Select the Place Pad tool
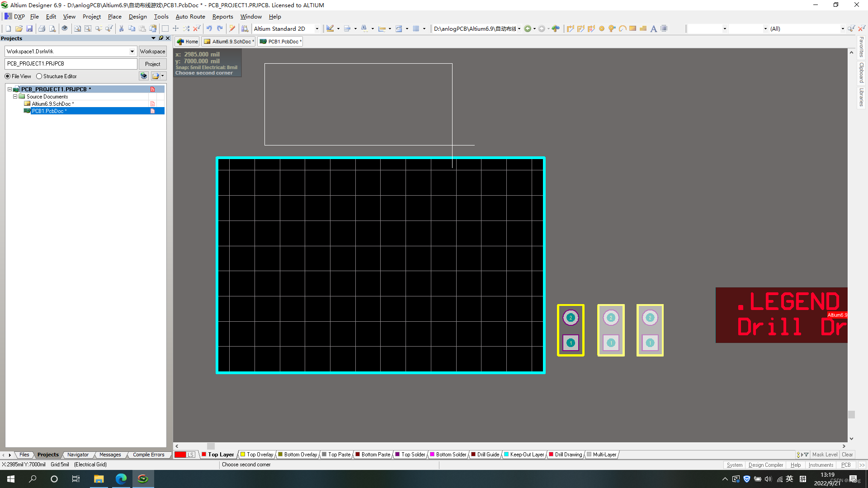Screen dimensions: 868x488 coord(602,28)
